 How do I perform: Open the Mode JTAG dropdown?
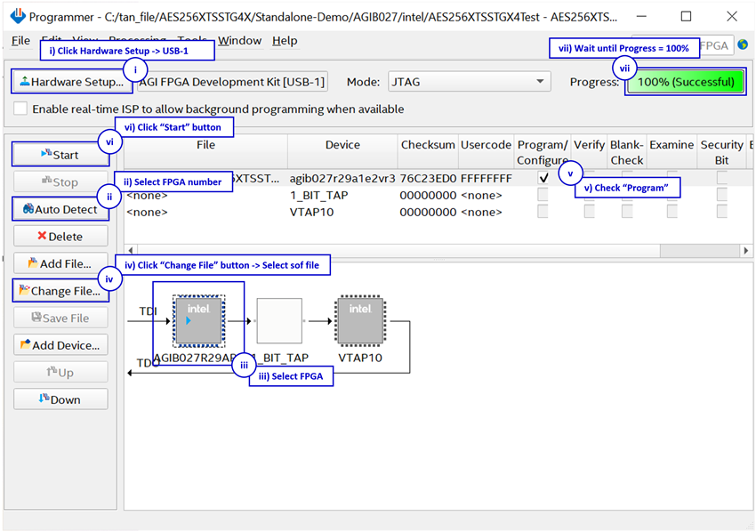pos(469,82)
